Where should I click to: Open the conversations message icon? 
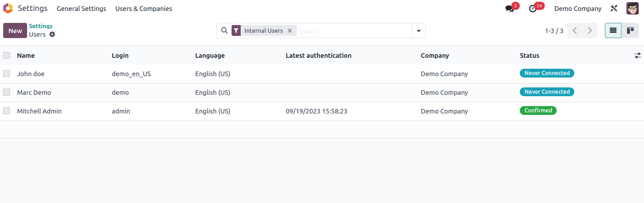click(x=510, y=9)
